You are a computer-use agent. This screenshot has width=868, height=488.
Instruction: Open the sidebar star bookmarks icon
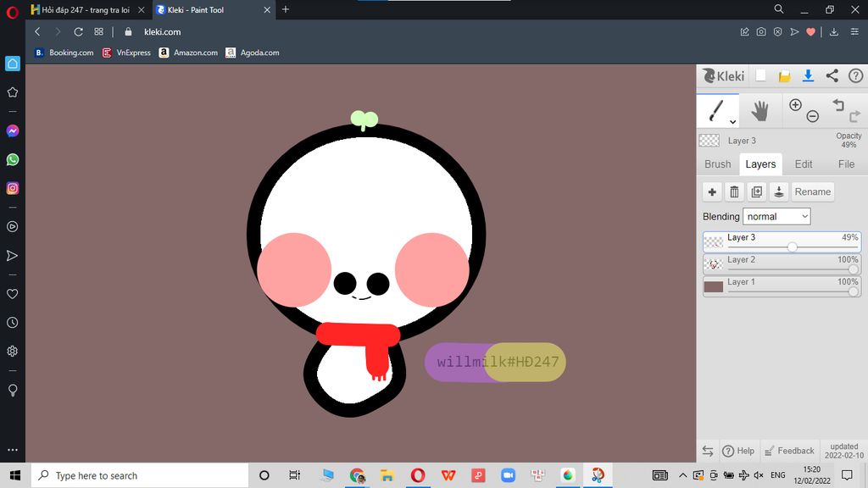click(x=12, y=91)
